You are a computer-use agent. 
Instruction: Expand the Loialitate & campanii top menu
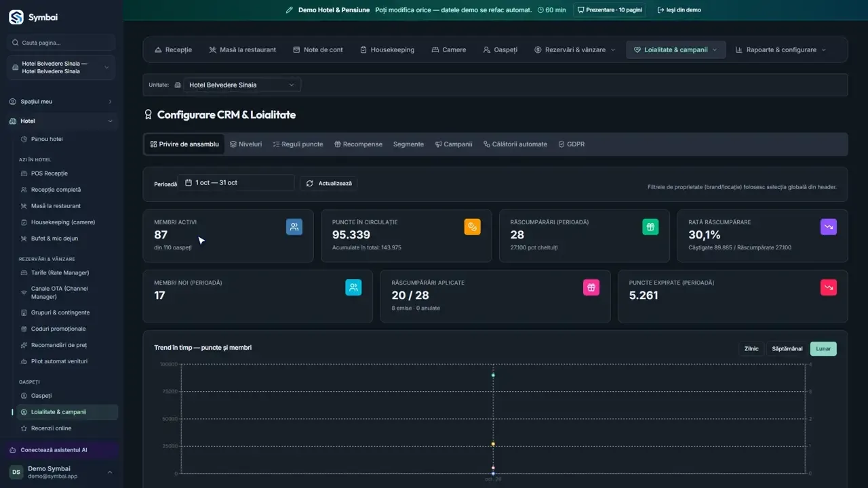click(675, 49)
